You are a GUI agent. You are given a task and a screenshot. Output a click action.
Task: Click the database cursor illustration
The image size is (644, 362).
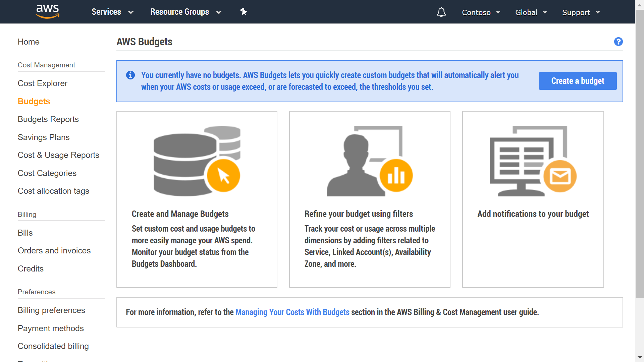point(197,161)
